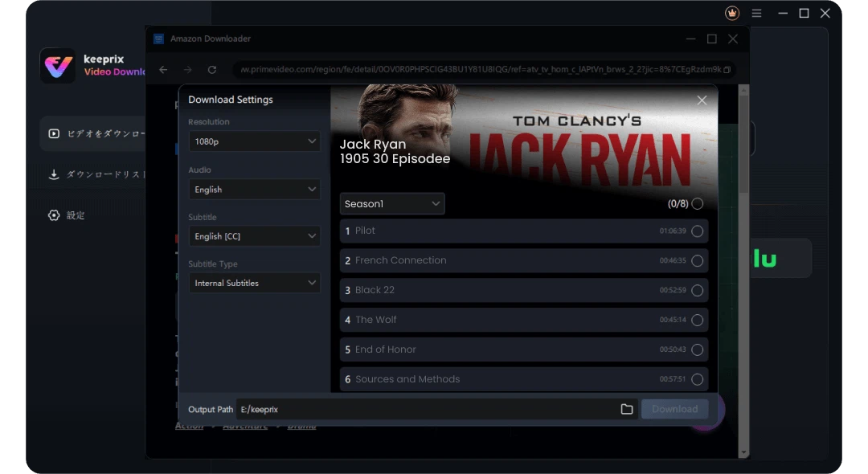Image resolution: width=868 pixels, height=474 pixels.
Task: Click the crown premium icon in title bar
Action: pos(732,13)
